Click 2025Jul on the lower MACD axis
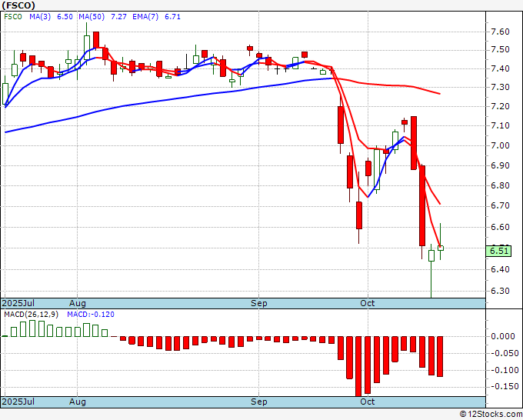The height and width of the screenshot is (420, 523). (18, 402)
